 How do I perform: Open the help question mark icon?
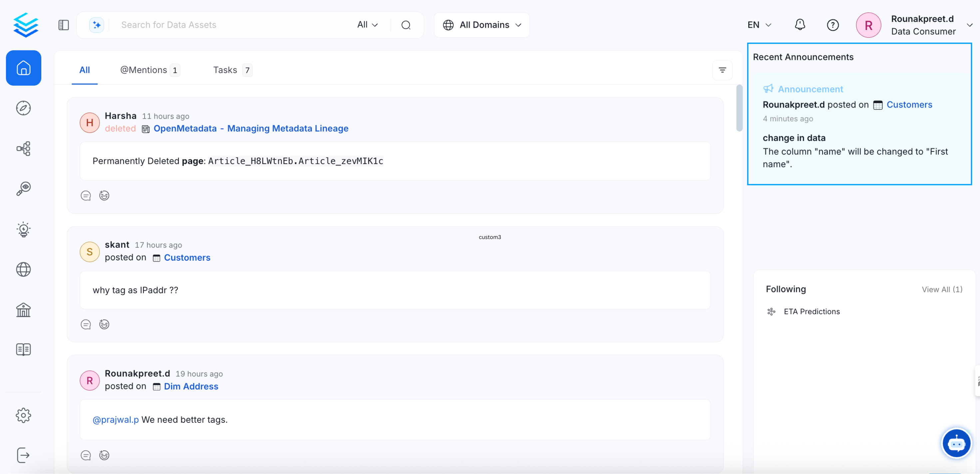(x=832, y=25)
